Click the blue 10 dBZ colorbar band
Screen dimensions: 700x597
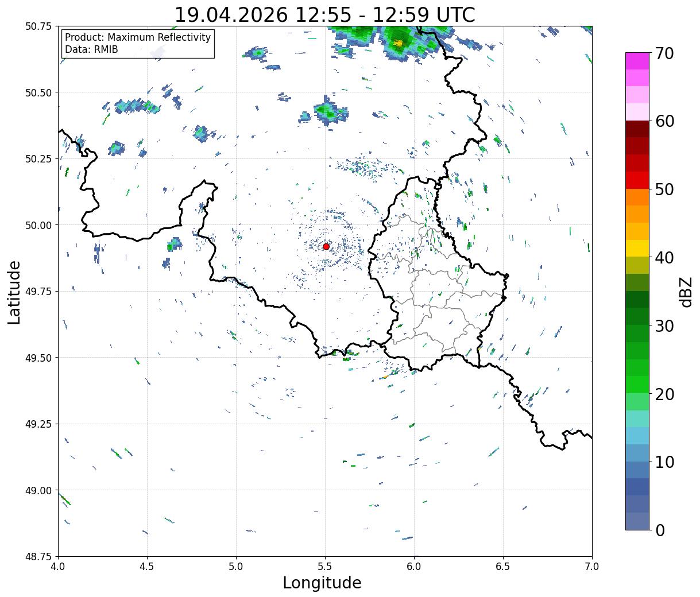pyautogui.click(x=637, y=470)
